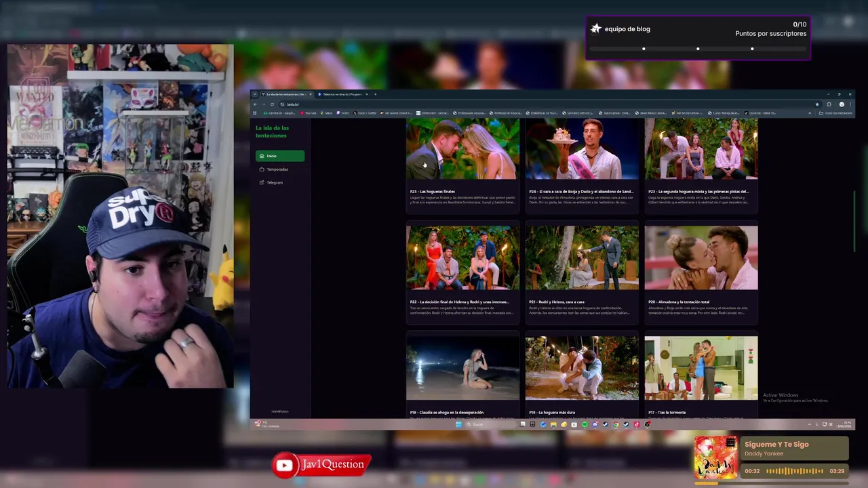This screenshot has width=868, height=488.
Task: Switch to Telecinco en directo browser tab
Action: (x=342, y=94)
